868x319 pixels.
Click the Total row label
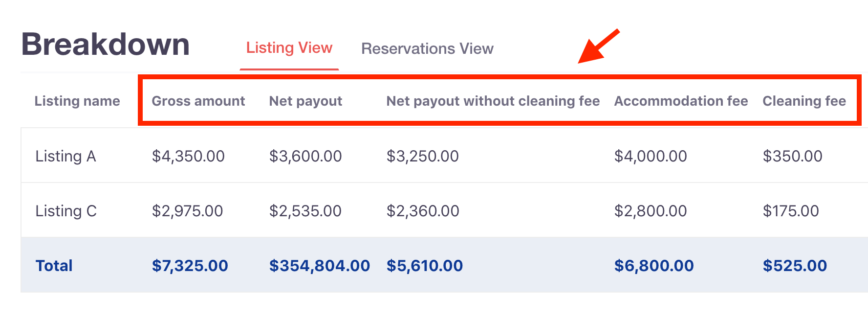click(54, 266)
